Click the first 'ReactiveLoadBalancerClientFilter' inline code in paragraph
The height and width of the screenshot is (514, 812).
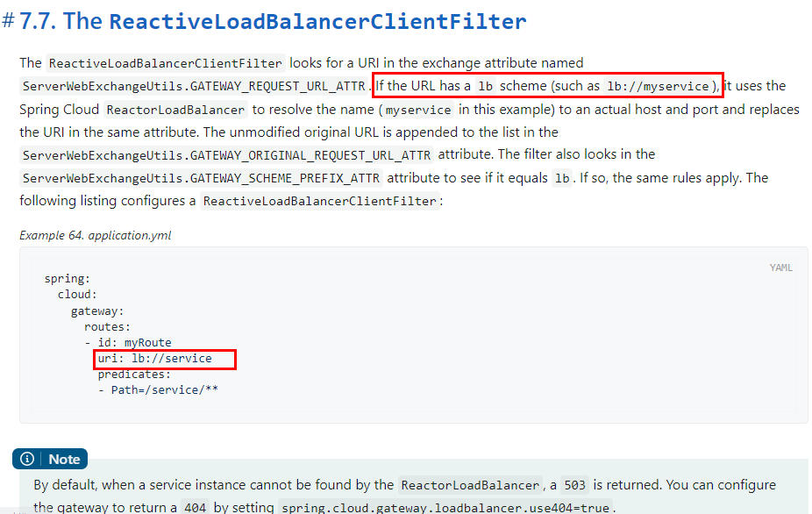(166, 63)
